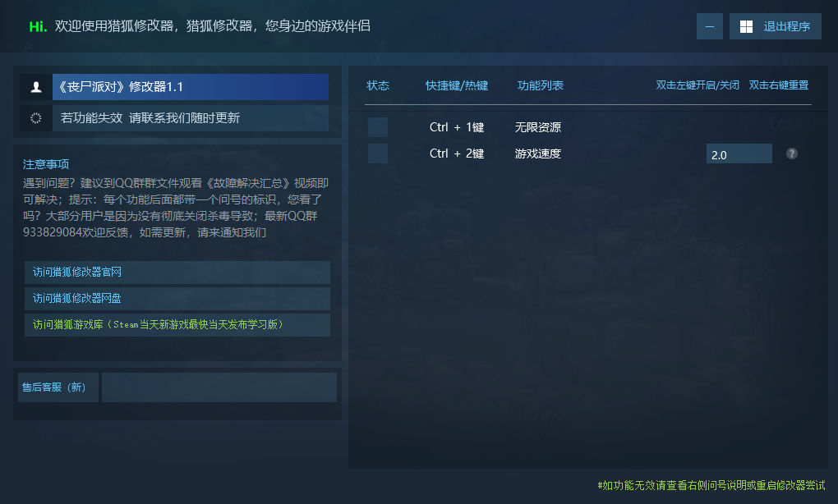Open 访问猎狐游戏库 Steam link
This screenshot has height=504, width=838.
[177, 324]
